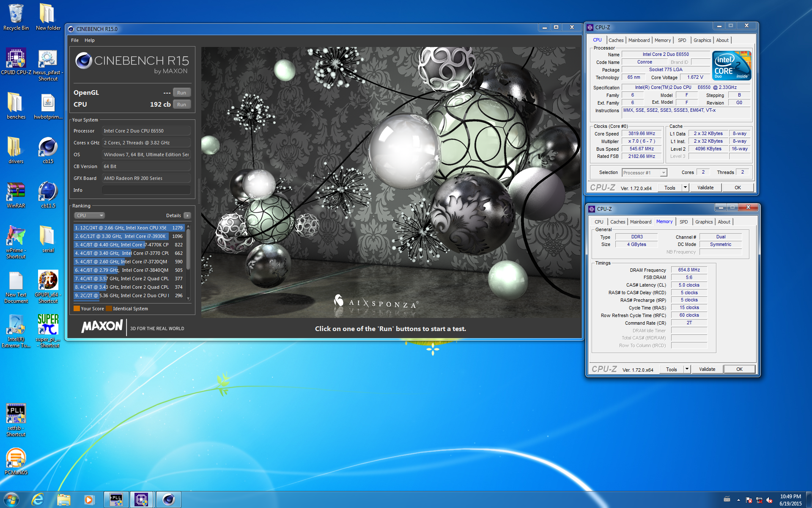Open the Cinebench File menu

tap(75, 40)
